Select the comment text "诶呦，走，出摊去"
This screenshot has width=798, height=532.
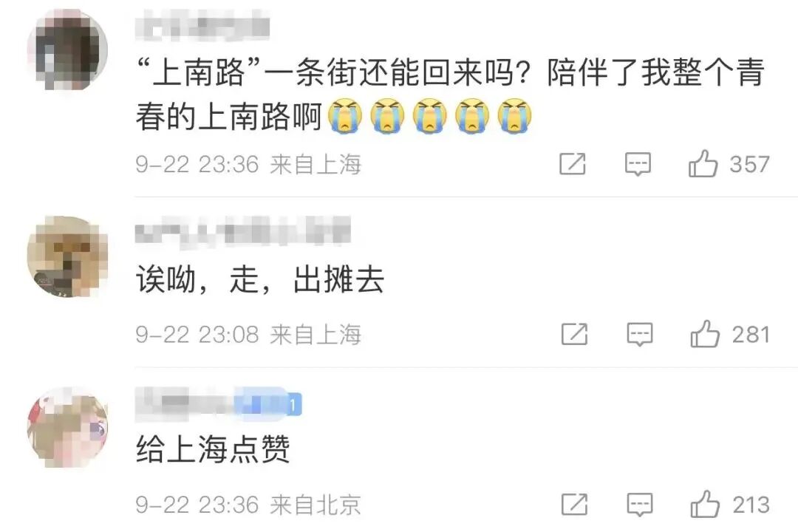[x=259, y=279]
